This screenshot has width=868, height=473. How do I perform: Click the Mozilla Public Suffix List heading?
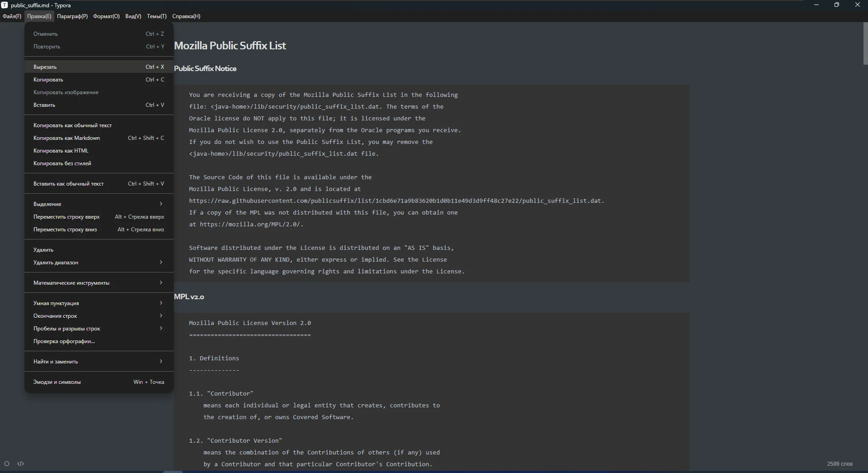click(x=230, y=46)
